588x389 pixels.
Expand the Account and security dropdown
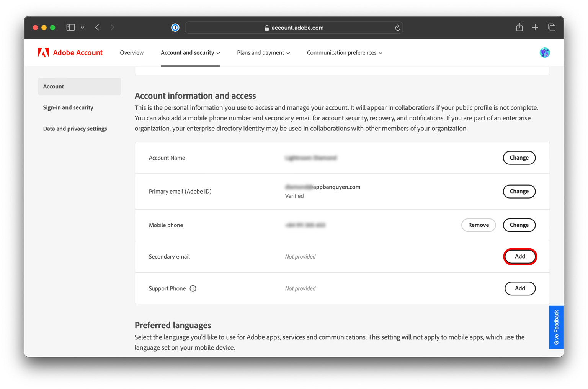coord(190,53)
